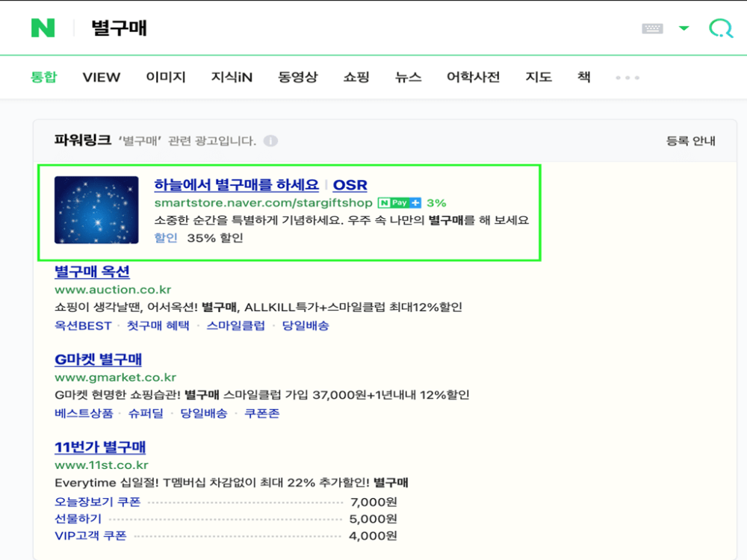Switch to the 책 tab
This screenshot has height=560, width=747.
click(583, 77)
